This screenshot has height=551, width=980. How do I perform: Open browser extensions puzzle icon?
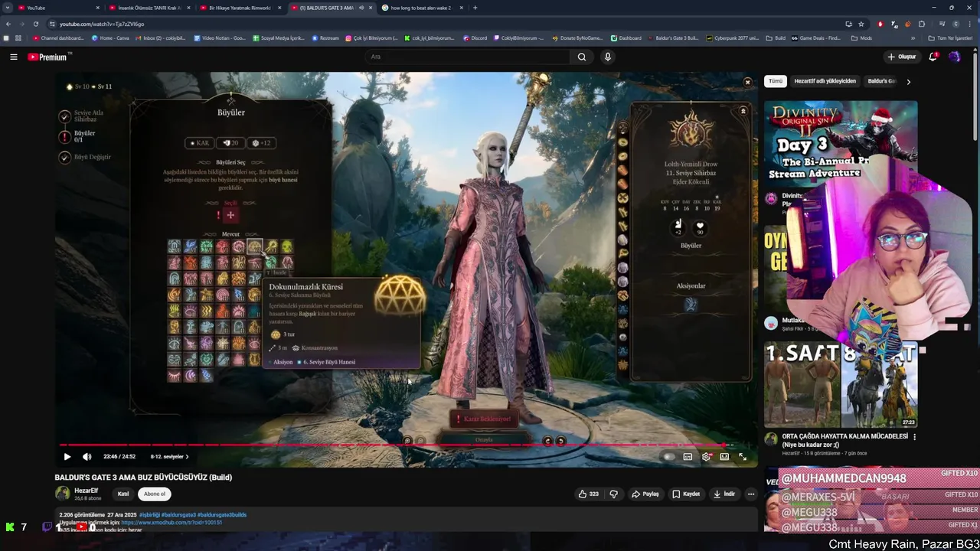click(922, 24)
